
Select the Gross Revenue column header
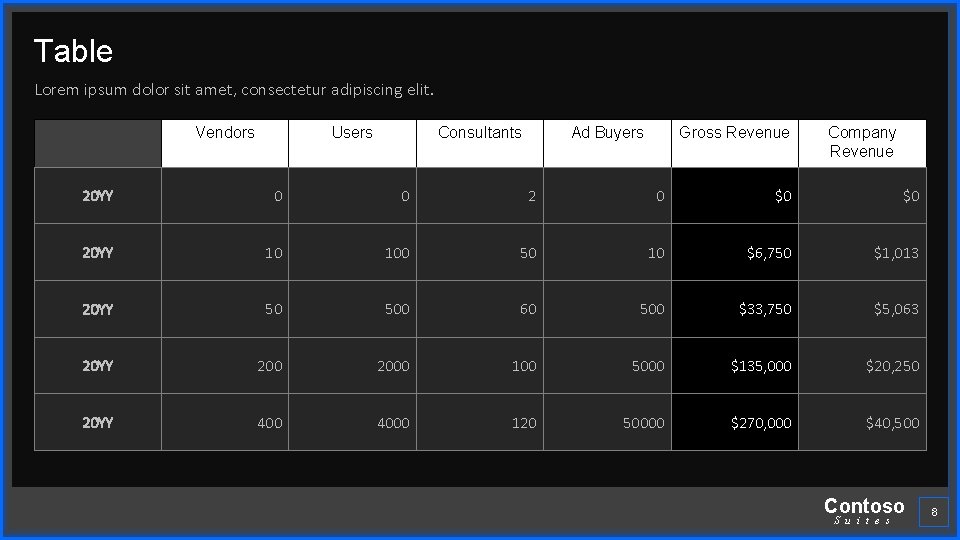pos(735,143)
